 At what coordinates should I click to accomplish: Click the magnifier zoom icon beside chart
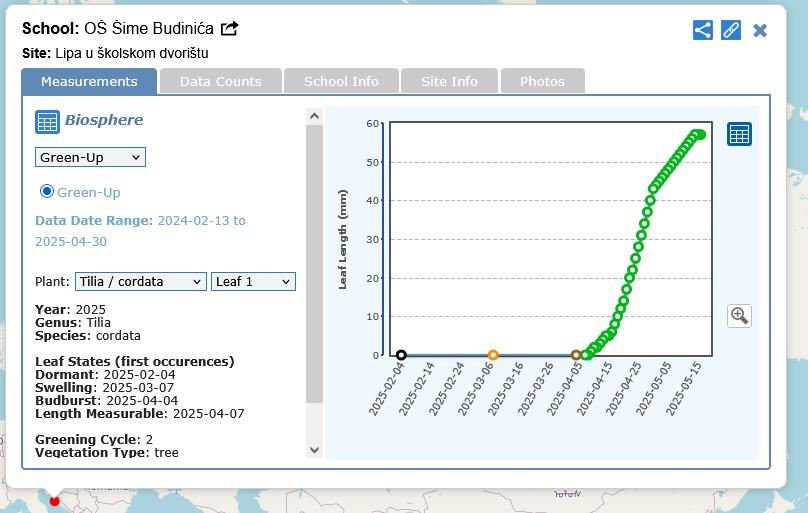[739, 316]
